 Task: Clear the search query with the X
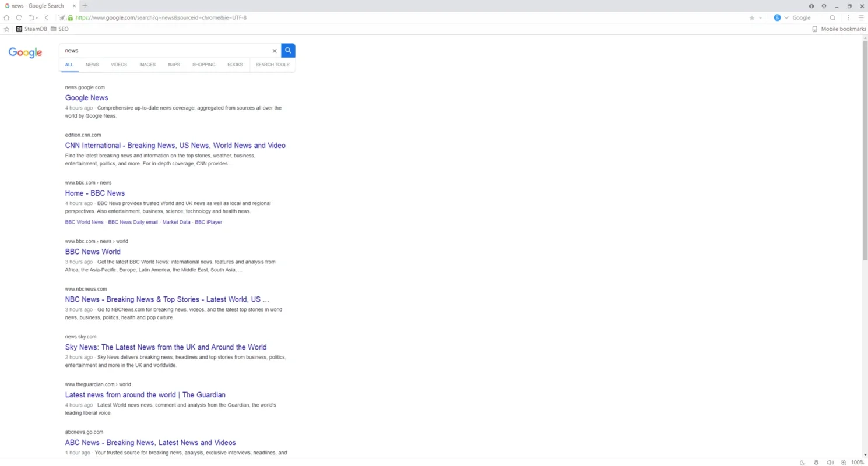click(275, 51)
